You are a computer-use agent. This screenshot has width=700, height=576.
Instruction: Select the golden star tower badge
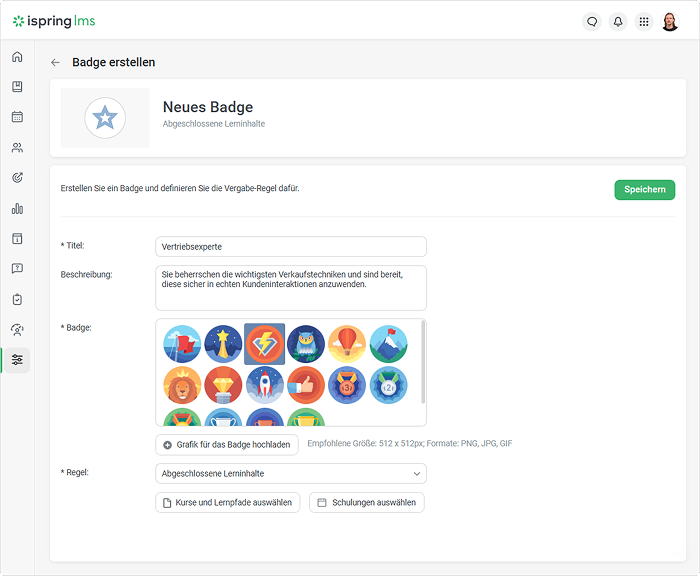[x=223, y=344]
